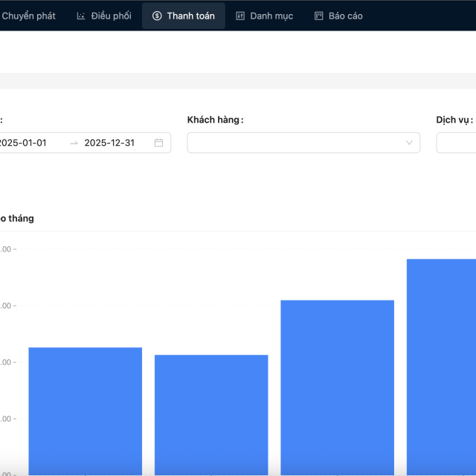Select the tallest, fourth blue bar
Viewport: 476px width, 476px height.
[441, 367]
